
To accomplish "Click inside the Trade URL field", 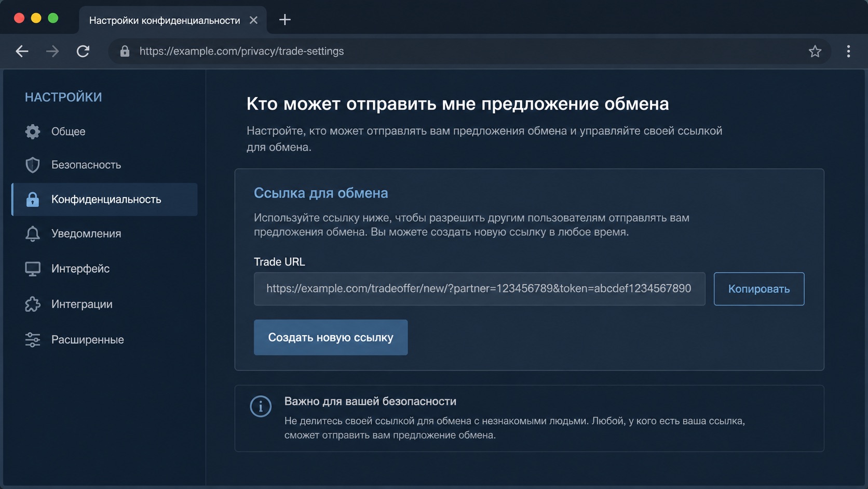I will [479, 289].
